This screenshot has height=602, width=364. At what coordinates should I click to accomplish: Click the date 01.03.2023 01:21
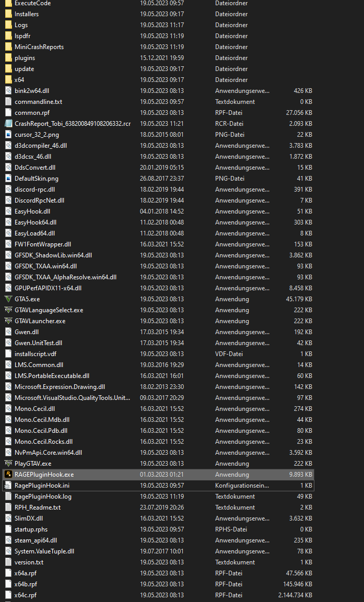(162, 475)
